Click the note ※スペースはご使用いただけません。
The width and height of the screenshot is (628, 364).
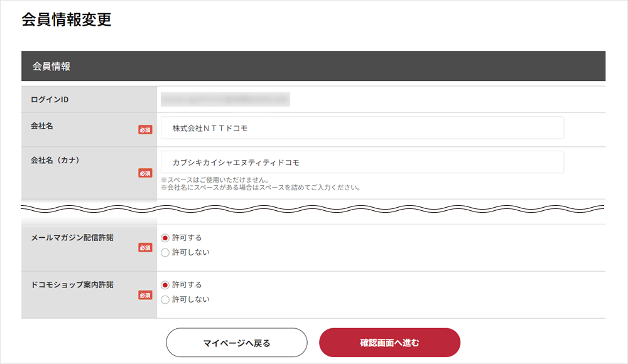215,179
